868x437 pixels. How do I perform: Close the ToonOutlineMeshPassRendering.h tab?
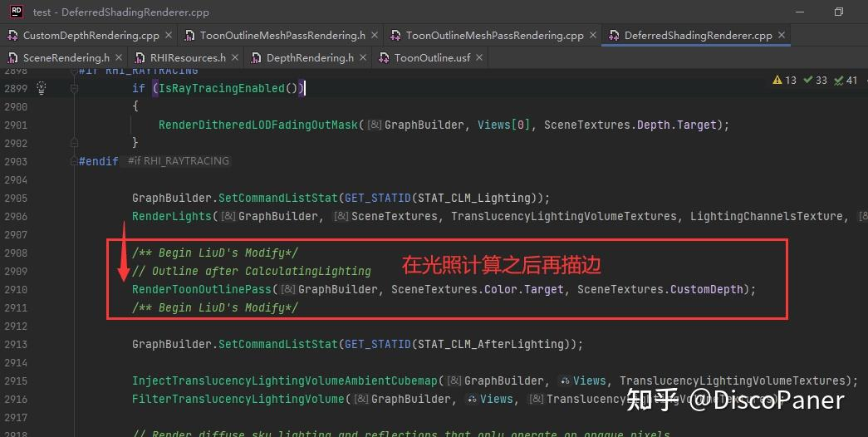[375, 35]
